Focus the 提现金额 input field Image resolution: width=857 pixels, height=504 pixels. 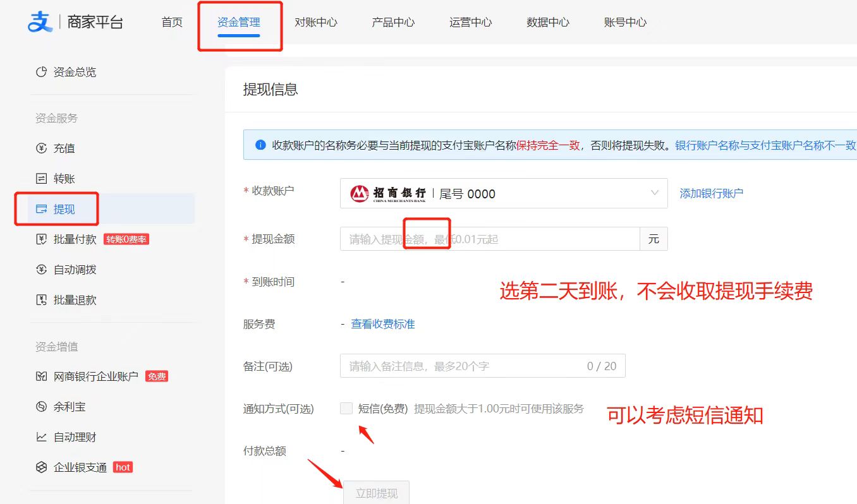point(490,239)
